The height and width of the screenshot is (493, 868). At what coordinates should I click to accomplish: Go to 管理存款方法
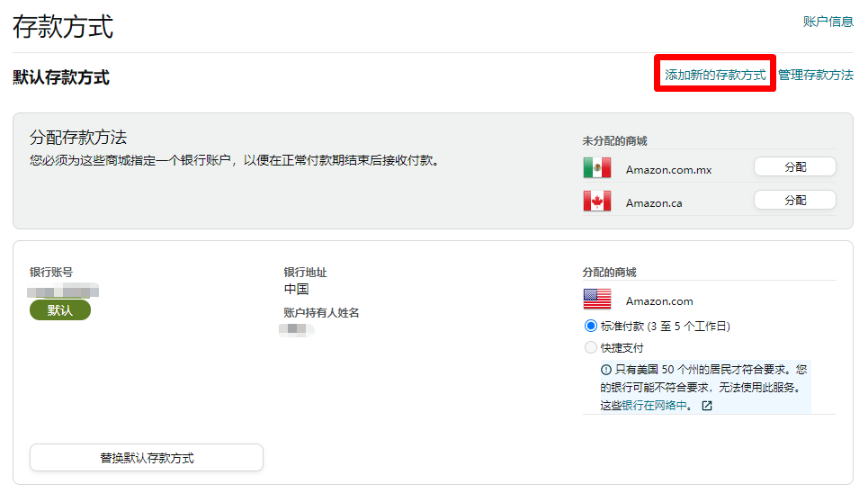(815, 76)
